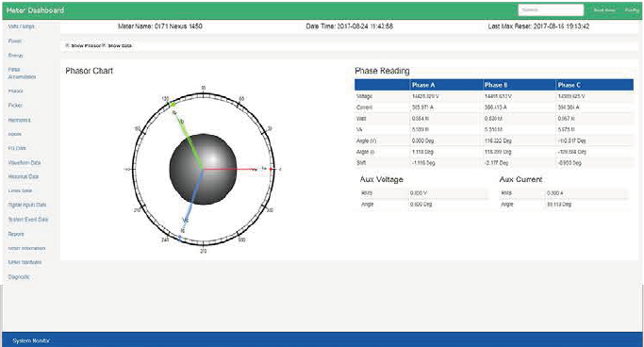This screenshot has height=347, width=644.
Task: Click the System Monitor footer link
Action: coord(31,340)
